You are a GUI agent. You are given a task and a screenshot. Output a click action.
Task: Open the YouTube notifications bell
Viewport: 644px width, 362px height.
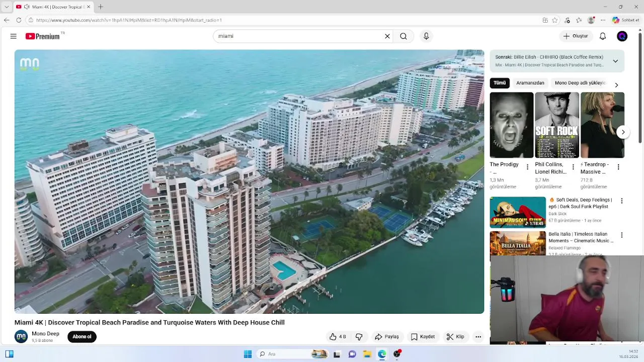603,36
